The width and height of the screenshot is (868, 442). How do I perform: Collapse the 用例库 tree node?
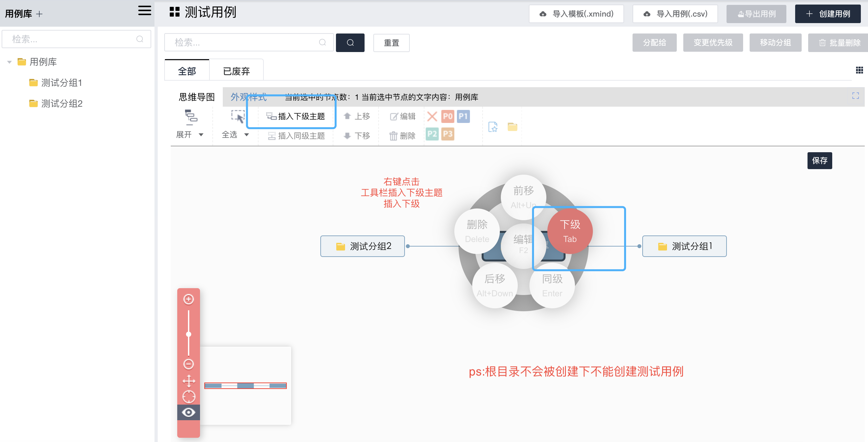pos(9,62)
